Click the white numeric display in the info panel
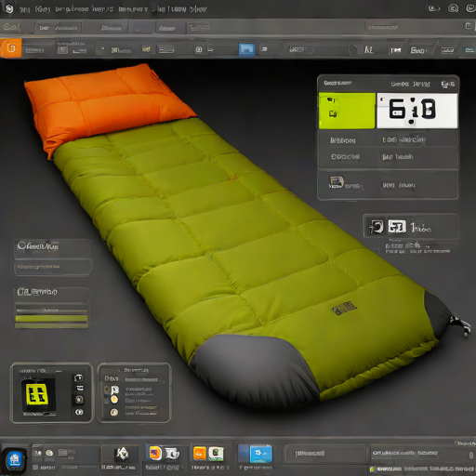Viewport: 476px width, 476px height. coord(417,111)
